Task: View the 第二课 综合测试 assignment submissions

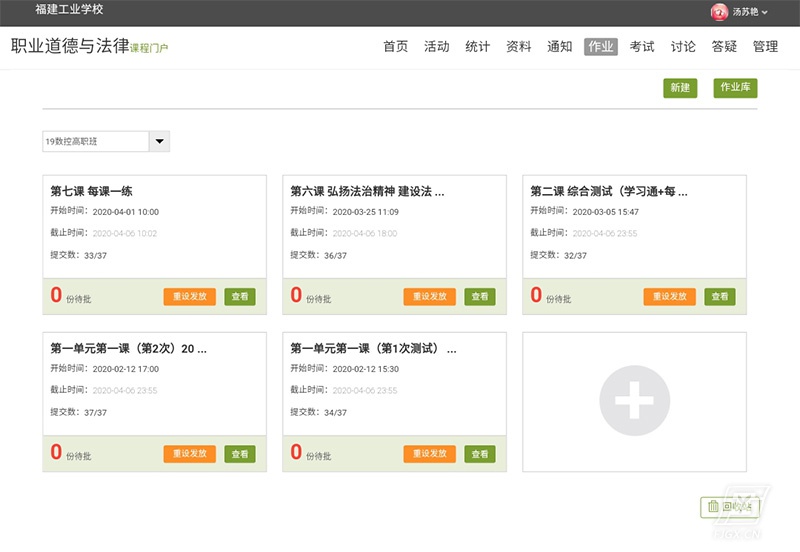Action: tap(720, 297)
